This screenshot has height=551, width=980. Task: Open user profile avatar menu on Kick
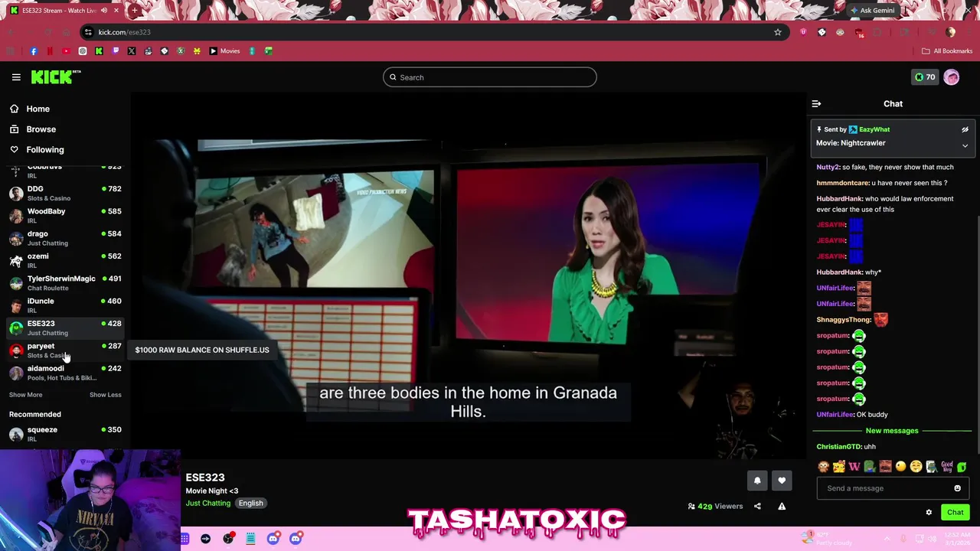(952, 77)
